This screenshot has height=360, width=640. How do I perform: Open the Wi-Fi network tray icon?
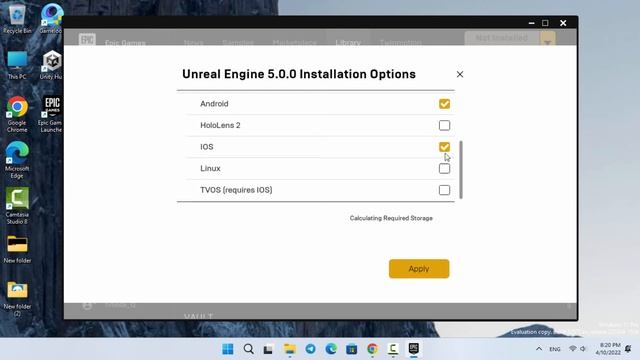point(573,349)
